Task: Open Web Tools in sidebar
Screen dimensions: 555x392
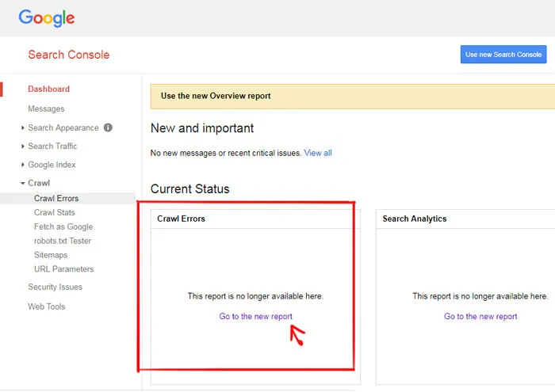Action: [x=47, y=306]
